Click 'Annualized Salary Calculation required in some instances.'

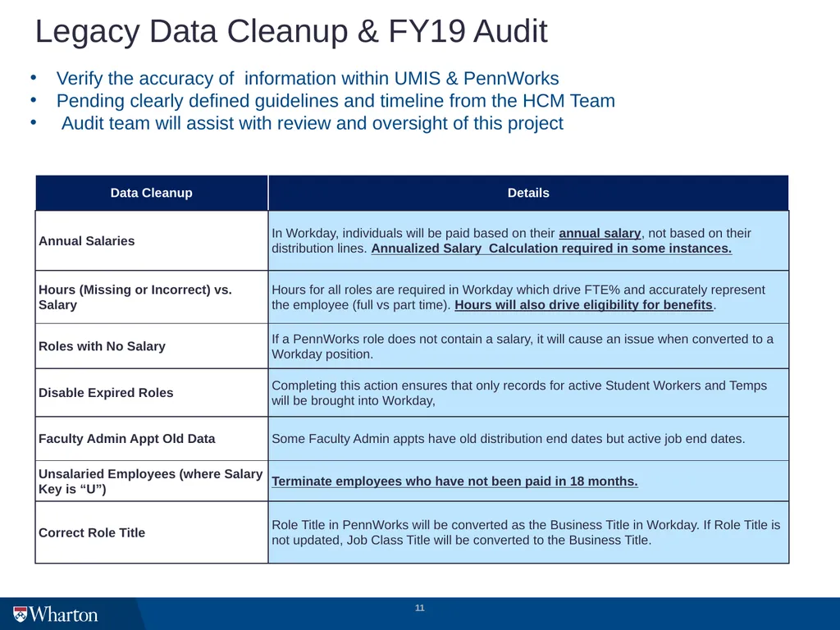click(551, 249)
